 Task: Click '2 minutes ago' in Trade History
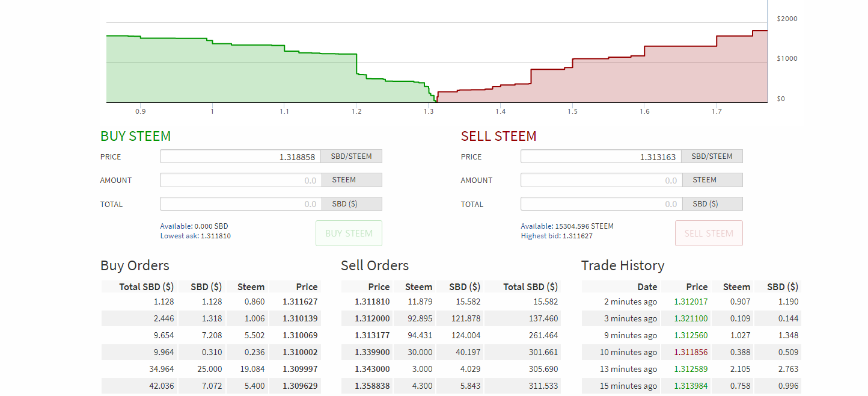tap(631, 302)
